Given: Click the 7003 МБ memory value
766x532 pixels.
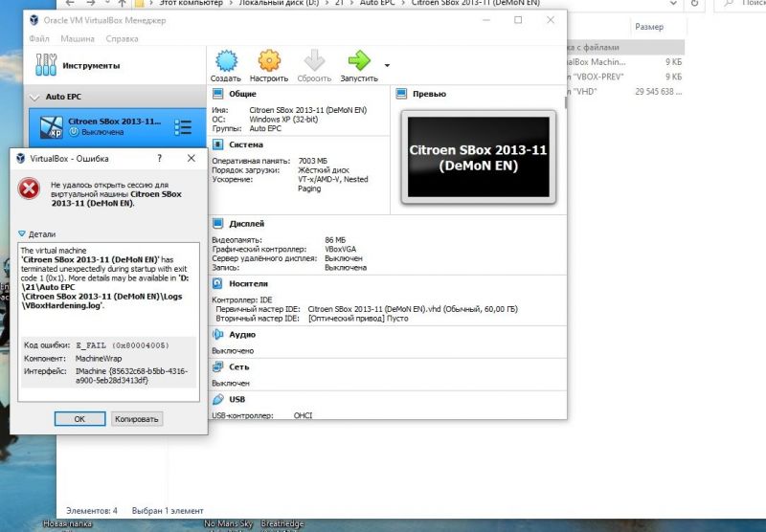Looking at the screenshot, I should 313,161.
